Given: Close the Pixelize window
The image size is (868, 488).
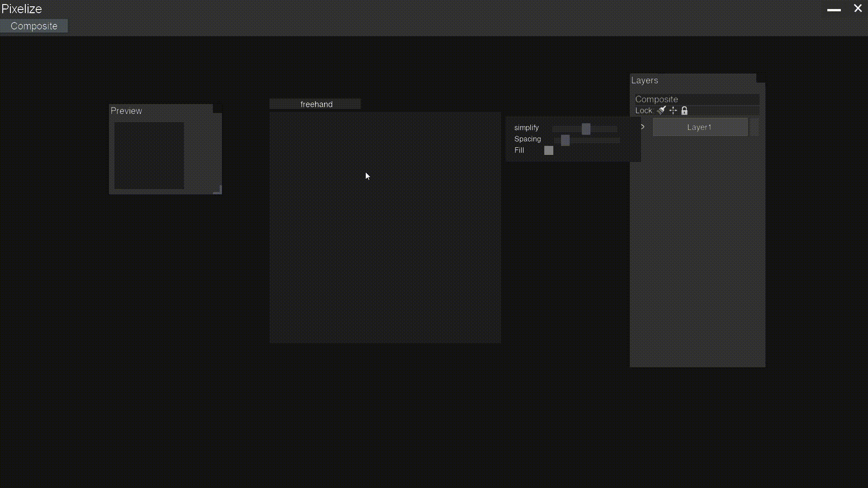Looking at the screenshot, I should coord(858,8).
